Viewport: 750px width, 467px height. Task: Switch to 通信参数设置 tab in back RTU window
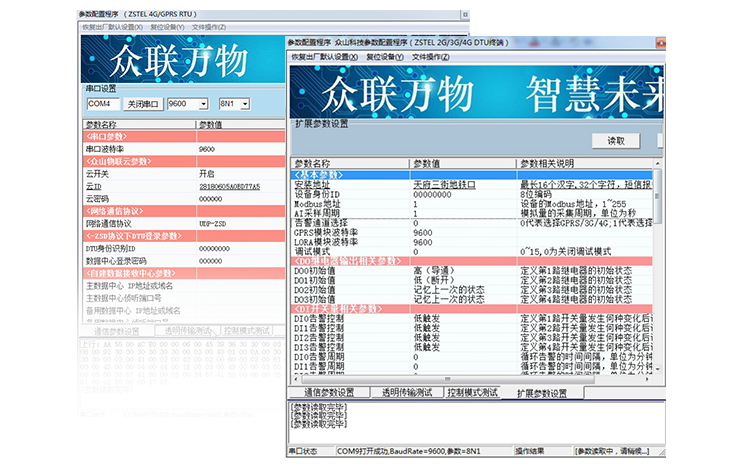(117, 331)
